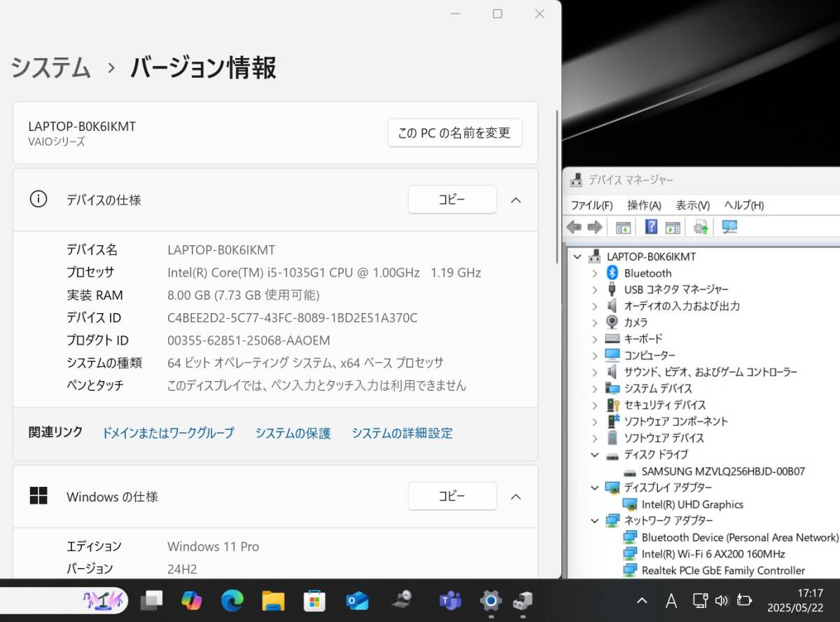
Task: Click the volume speaker tray icon
Action: tap(722, 600)
